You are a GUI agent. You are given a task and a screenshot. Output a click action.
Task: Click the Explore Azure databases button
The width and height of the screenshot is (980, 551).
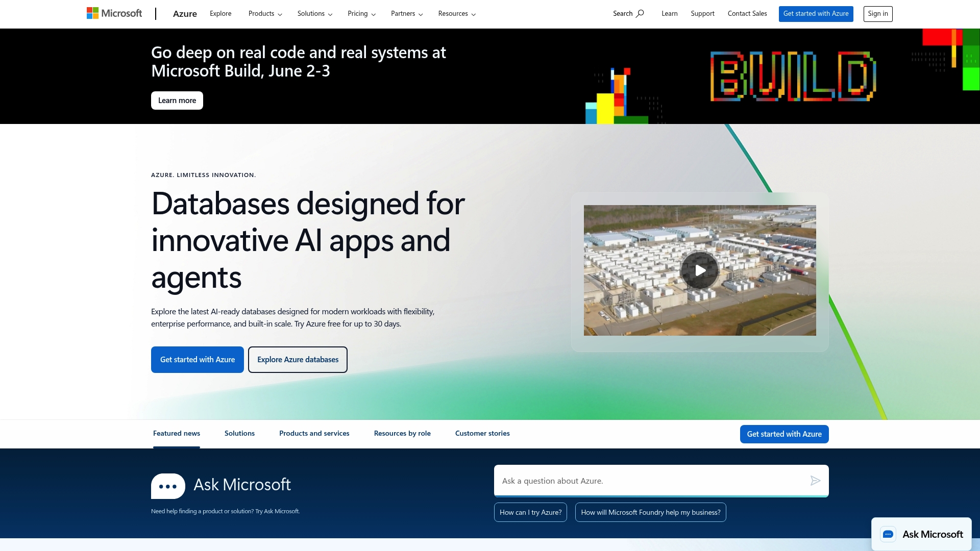[298, 359]
